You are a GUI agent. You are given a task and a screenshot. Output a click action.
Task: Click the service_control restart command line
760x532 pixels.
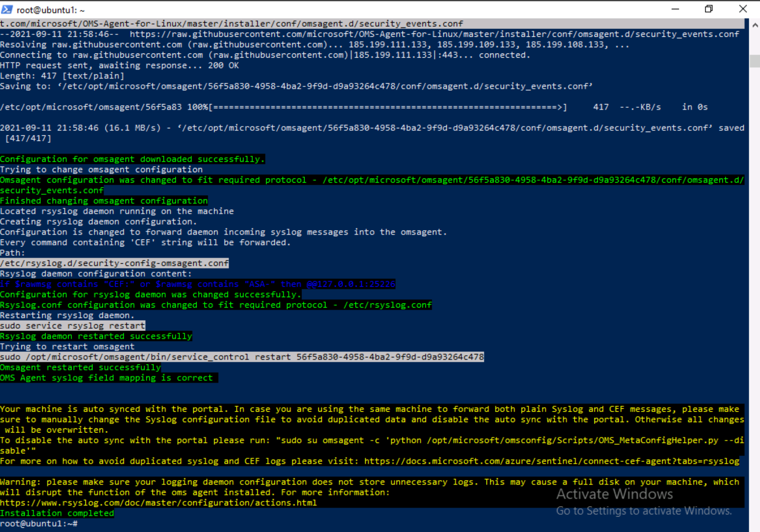(242, 357)
